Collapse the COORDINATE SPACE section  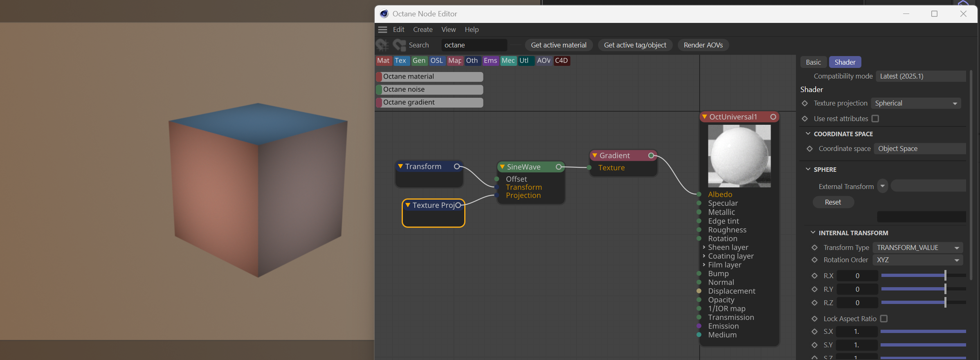pos(808,134)
